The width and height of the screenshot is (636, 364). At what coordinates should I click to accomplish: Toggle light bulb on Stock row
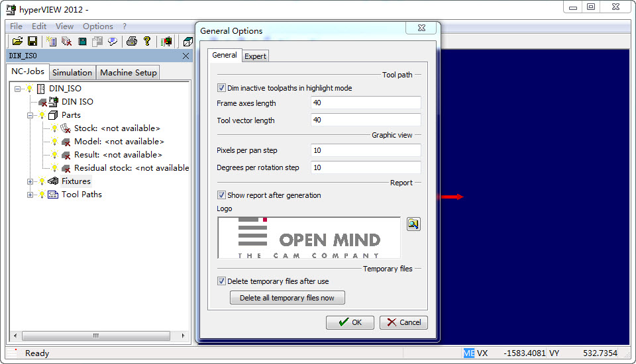[x=54, y=128]
